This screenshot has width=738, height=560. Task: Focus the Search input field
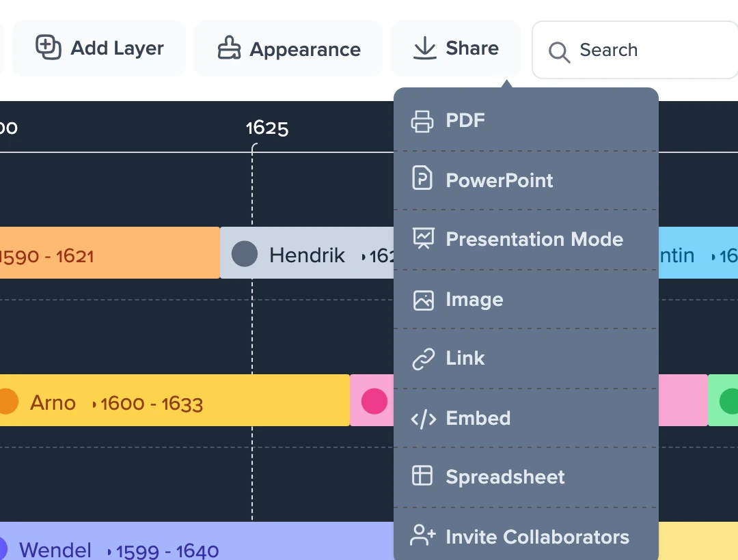(x=635, y=50)
